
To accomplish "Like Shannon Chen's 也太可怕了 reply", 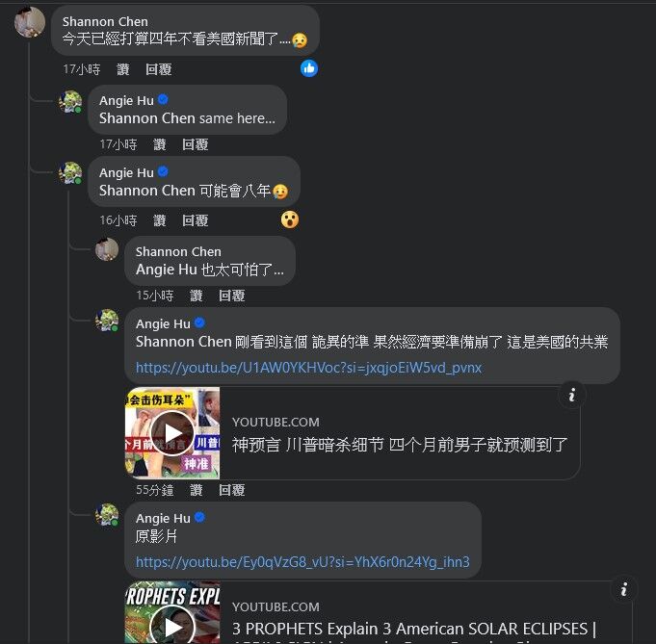I will tap(197, 296).
